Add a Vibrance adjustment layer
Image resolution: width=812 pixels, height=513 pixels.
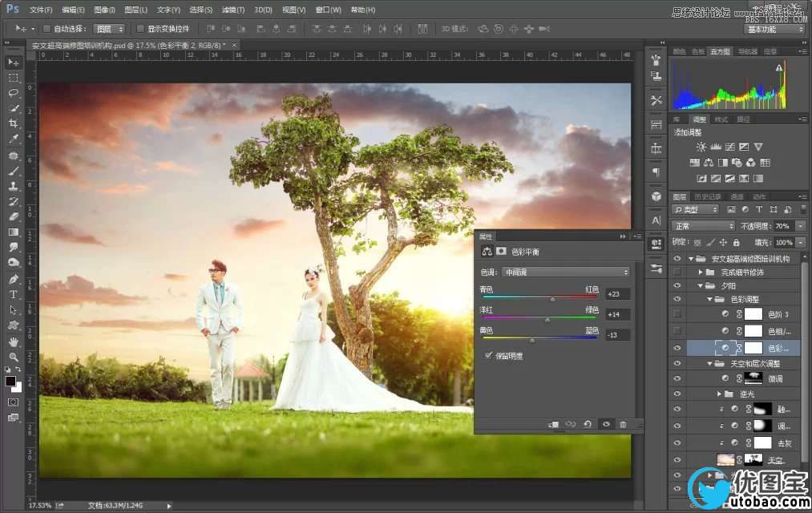(x=758, y=147)
